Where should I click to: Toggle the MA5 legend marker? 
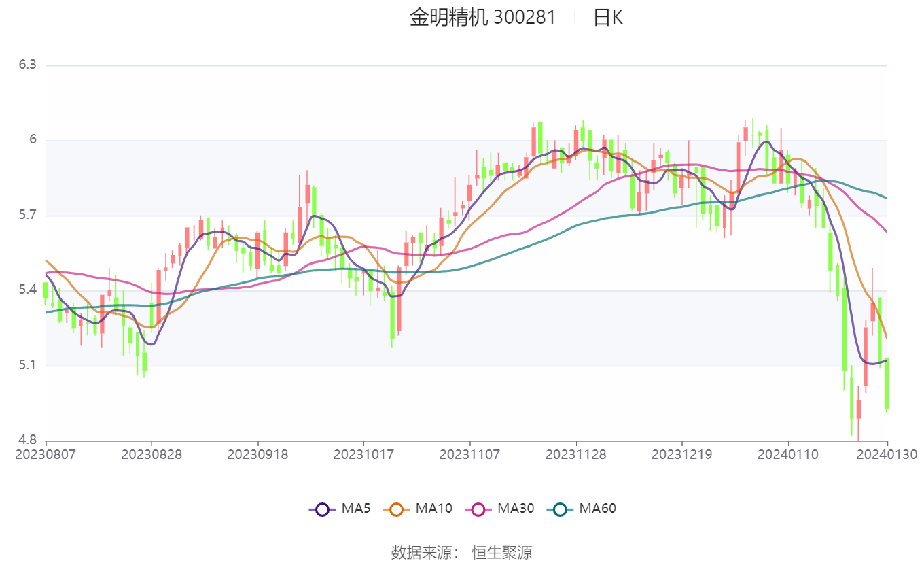339,509
